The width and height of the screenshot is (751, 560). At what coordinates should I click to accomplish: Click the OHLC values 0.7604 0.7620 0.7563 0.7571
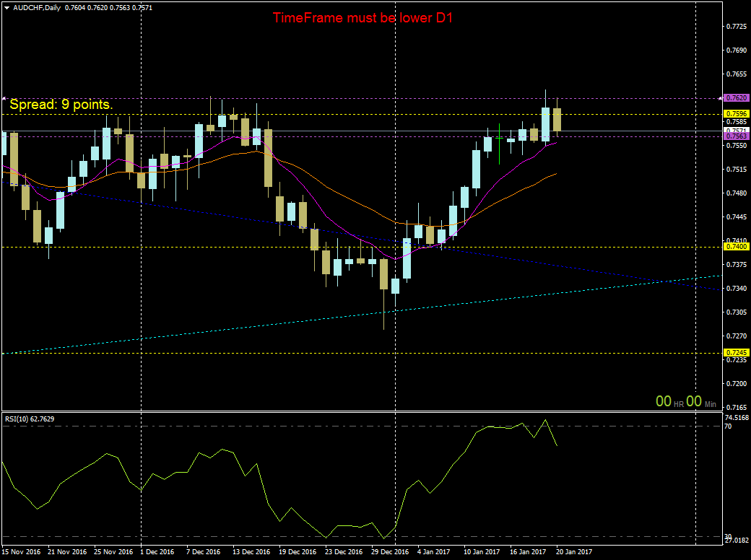(108, 8)
